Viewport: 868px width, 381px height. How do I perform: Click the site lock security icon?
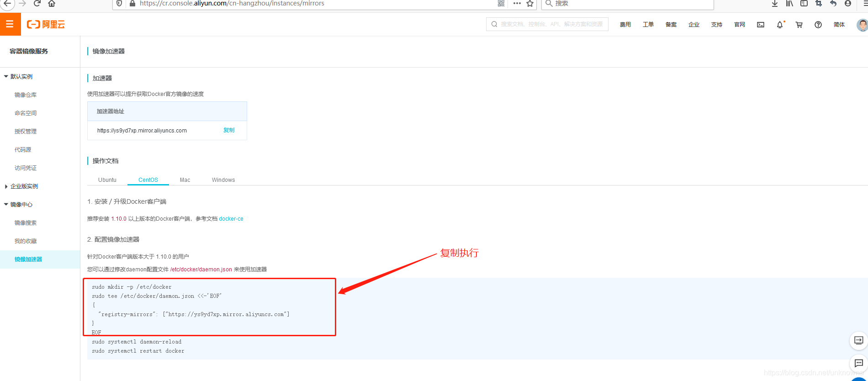pyautogui.click(x=132, y=3)
